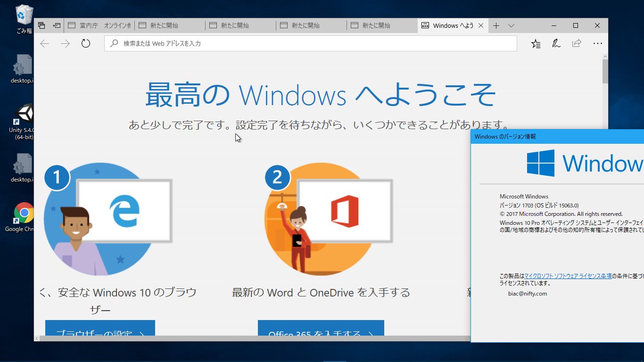
Task: Select the ごみ箱 recycle bin desktop icon
Action: (x=23, y=19)
